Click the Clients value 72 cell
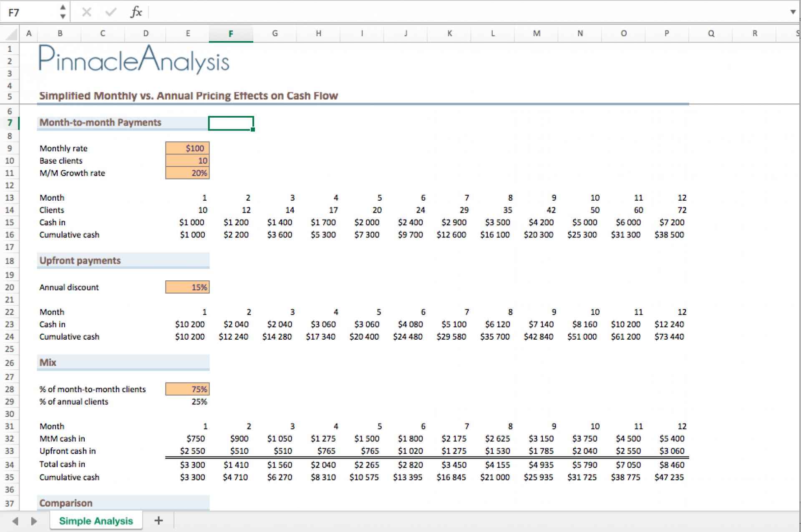 pyautogui.click(x=667, y=210)
